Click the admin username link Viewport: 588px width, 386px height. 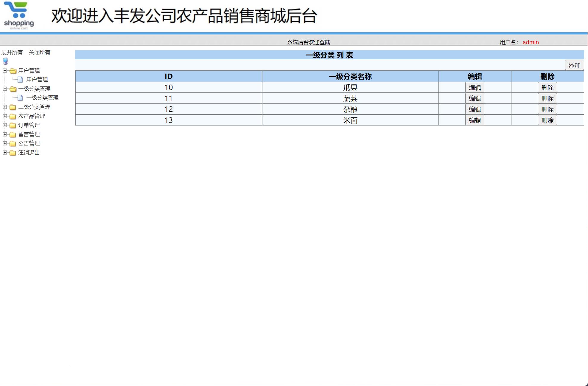[x=531, y=42]
